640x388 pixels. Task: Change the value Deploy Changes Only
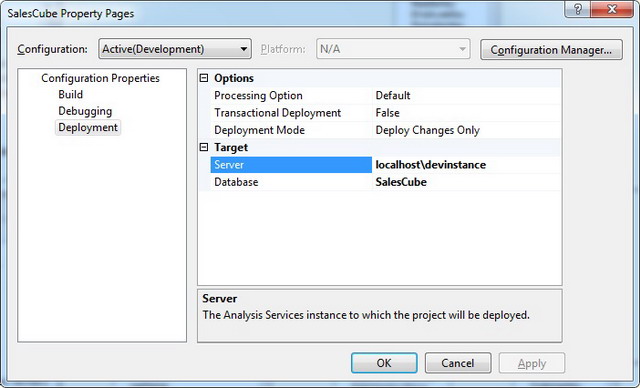pos(467,130)
